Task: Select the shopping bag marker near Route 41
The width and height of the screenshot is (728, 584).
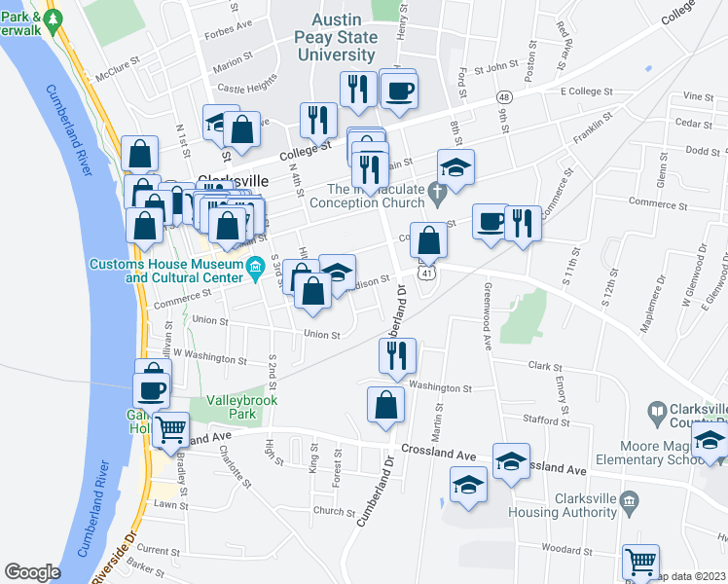Action: click(x=428, y=241)
